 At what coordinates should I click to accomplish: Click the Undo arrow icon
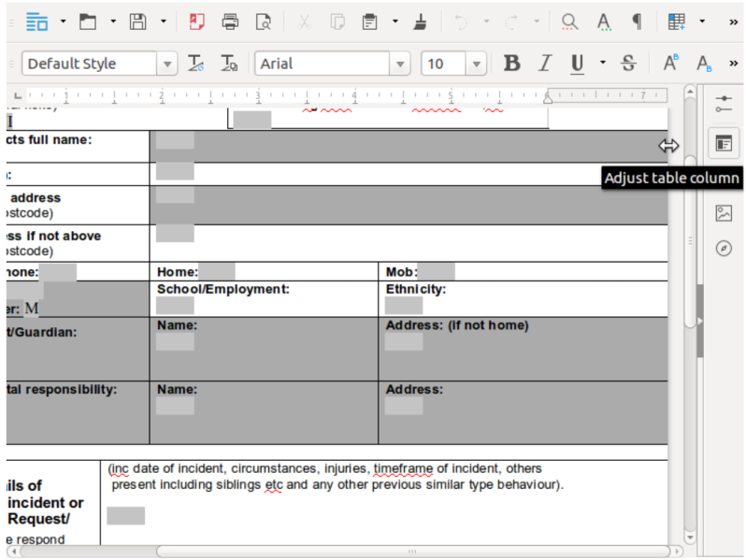click(x=461, y=22)
